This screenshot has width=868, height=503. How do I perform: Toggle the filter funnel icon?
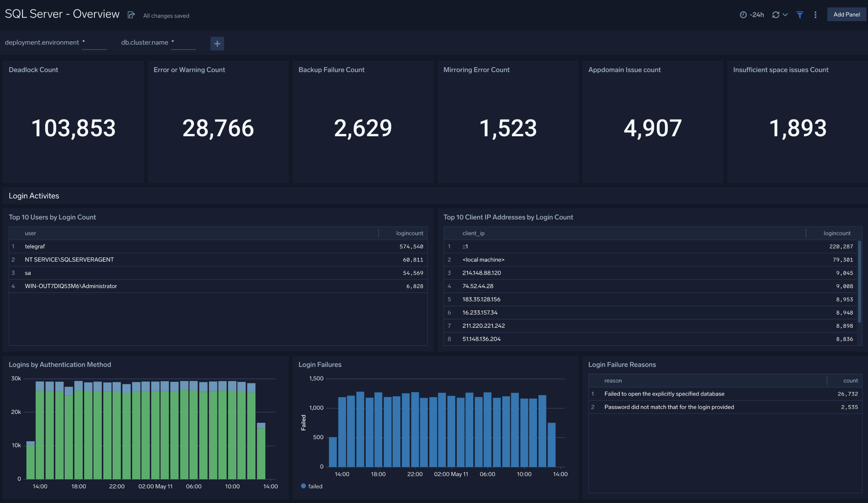800,15
